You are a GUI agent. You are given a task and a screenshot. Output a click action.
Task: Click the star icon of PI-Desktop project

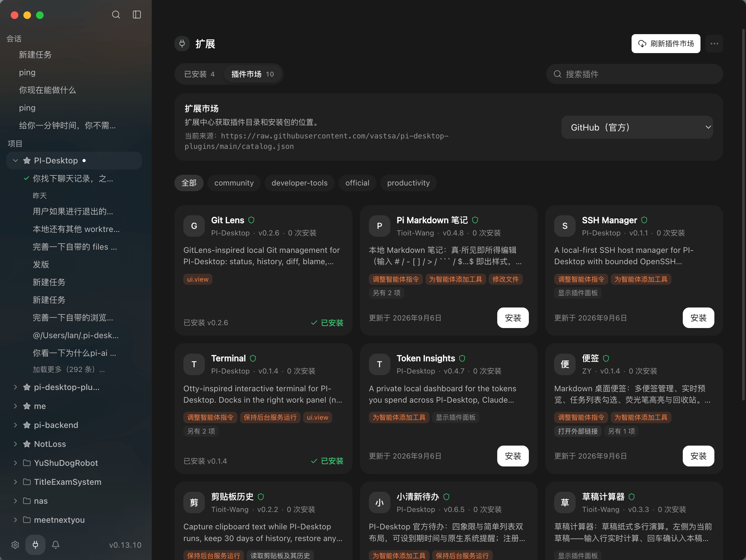tap(27, 161)
